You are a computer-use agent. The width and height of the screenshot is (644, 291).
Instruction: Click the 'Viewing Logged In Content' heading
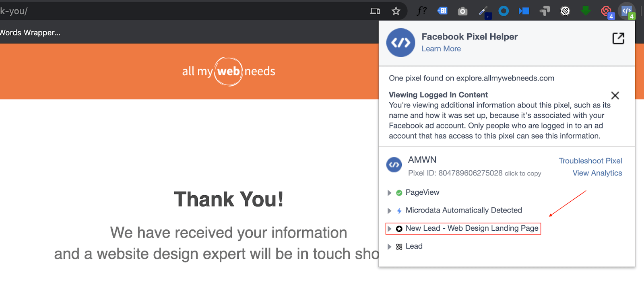coord(438,95)
